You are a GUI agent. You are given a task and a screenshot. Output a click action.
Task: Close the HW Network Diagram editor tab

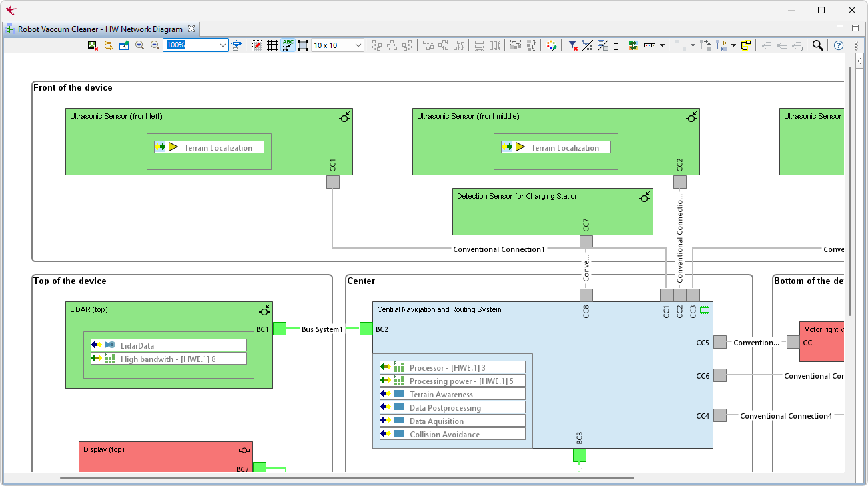[x=191, y=29]
